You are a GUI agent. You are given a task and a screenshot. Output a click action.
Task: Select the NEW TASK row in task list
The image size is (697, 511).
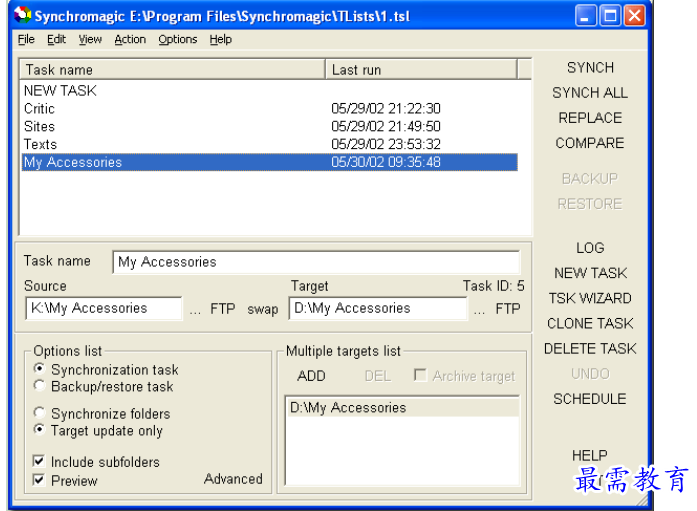coord(269,91)
